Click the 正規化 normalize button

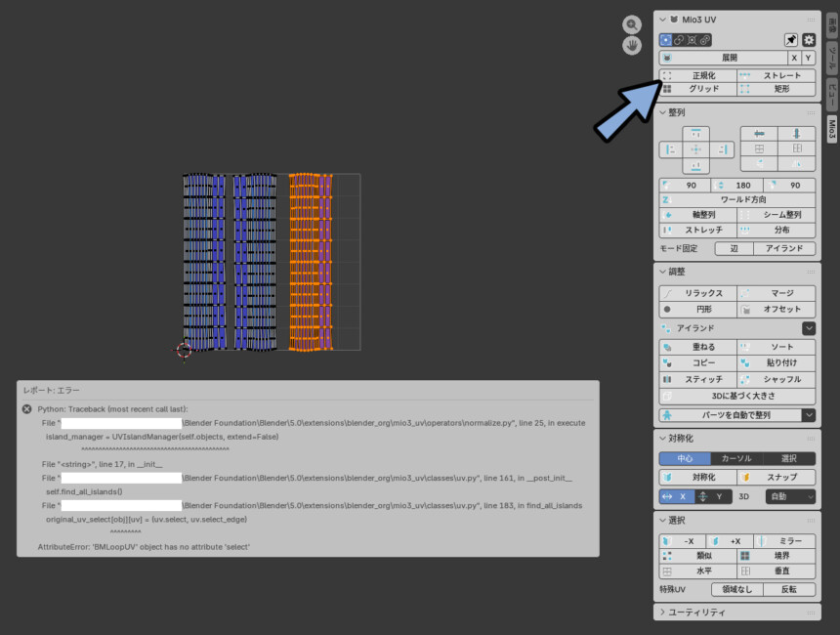tap(696, 75)
